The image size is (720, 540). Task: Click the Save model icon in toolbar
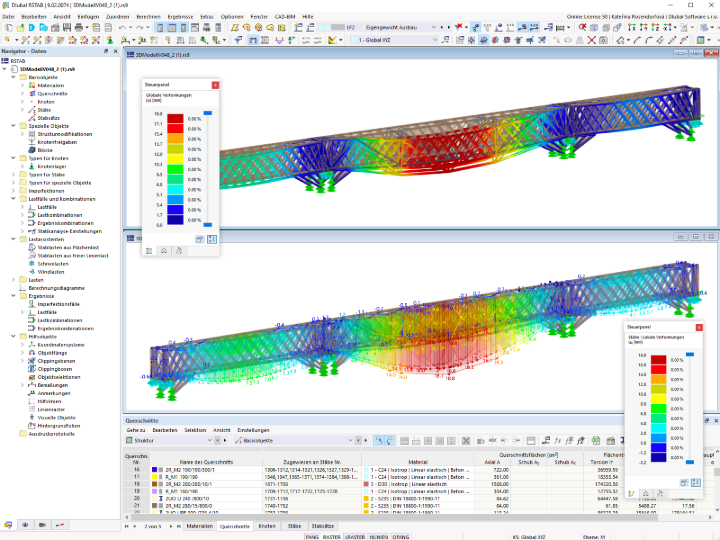click(67, 28)
